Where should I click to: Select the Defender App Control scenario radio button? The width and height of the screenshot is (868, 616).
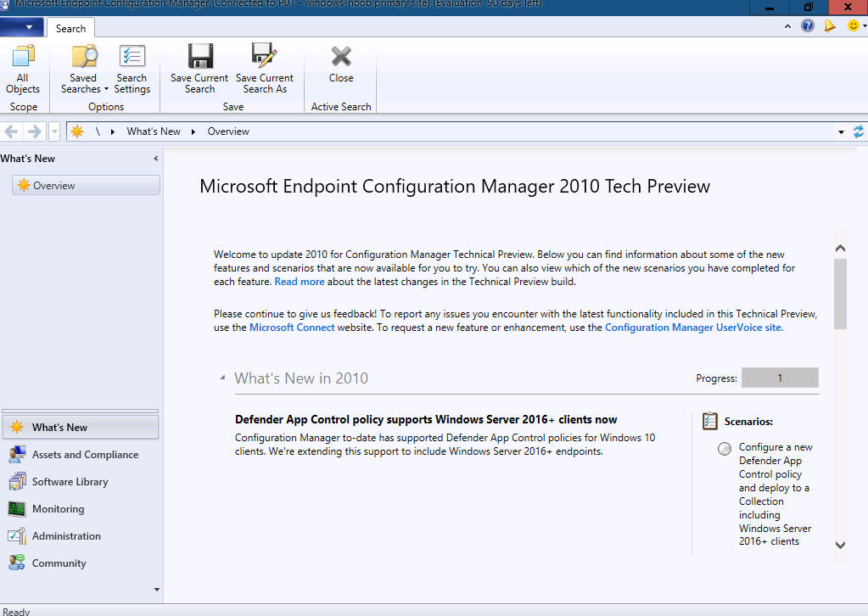[724, 448]
